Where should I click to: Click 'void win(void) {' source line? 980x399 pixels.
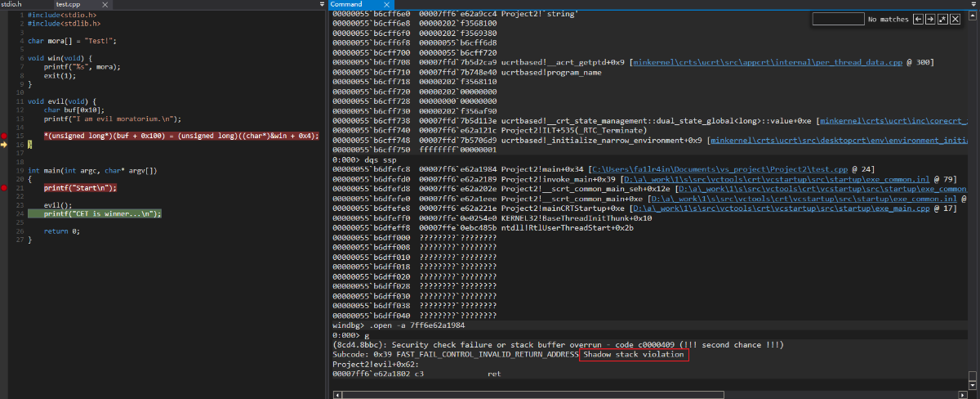tap(60, 58)
